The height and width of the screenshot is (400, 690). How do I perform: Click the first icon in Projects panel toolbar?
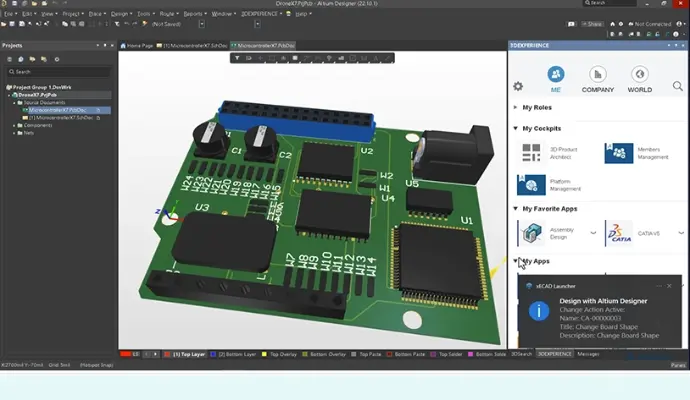coord(9,59)
